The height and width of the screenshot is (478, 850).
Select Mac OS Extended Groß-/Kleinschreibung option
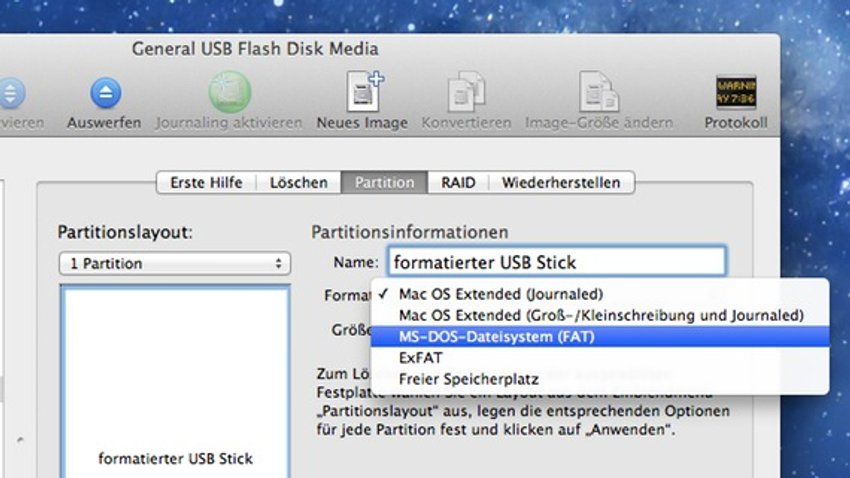pos(600,315)
